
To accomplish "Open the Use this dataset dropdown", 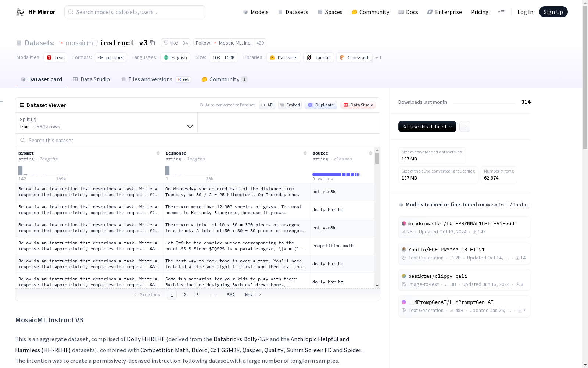I will (427, 127).
